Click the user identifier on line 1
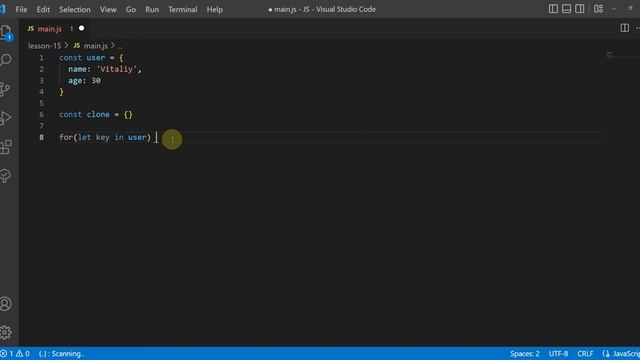Image resolution: width=640 pixels, height=360 pixels. coord(96,58)
